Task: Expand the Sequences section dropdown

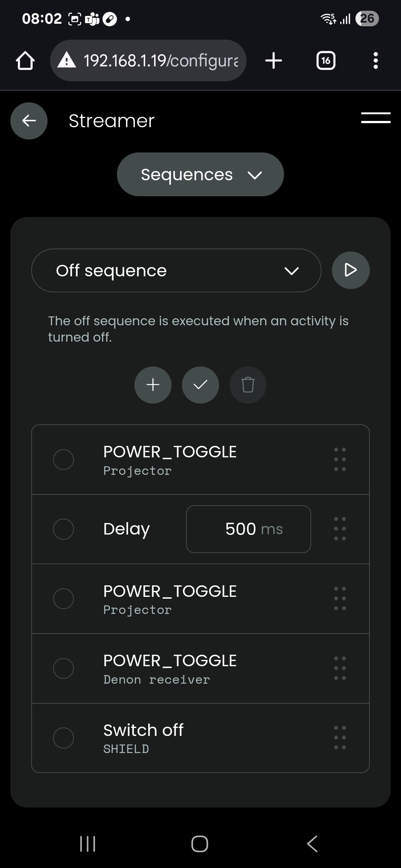Action: point(200,174)
